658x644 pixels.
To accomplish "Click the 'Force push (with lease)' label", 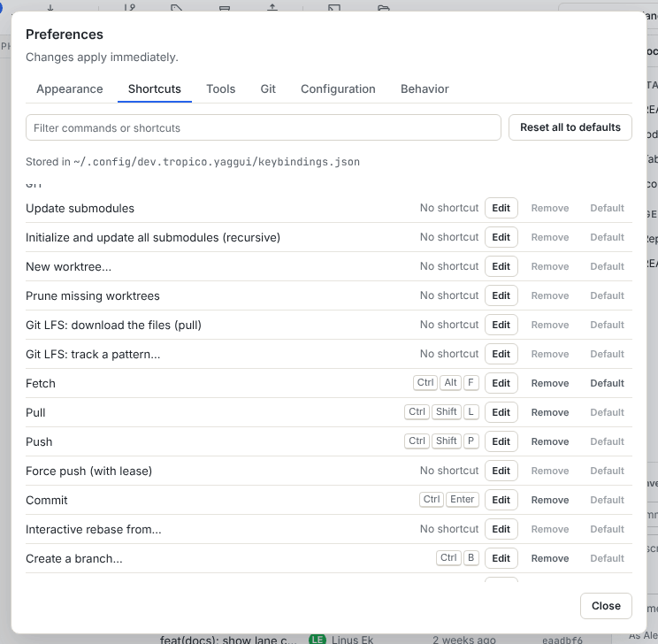I will [89, 471].
